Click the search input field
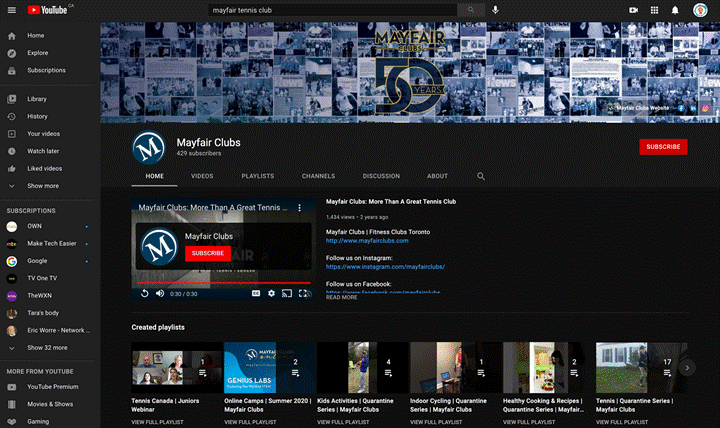 [x=332, y=10]
